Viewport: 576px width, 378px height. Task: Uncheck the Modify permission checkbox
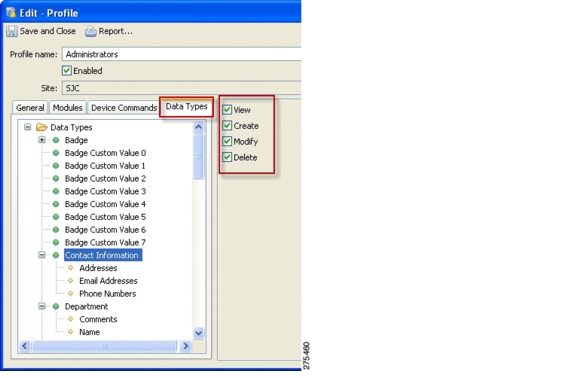(x=227, y=141)
